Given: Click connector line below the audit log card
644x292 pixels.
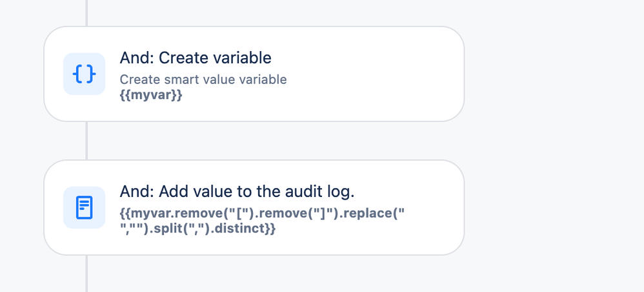Looking at the screenshot, I should [86, 273].
